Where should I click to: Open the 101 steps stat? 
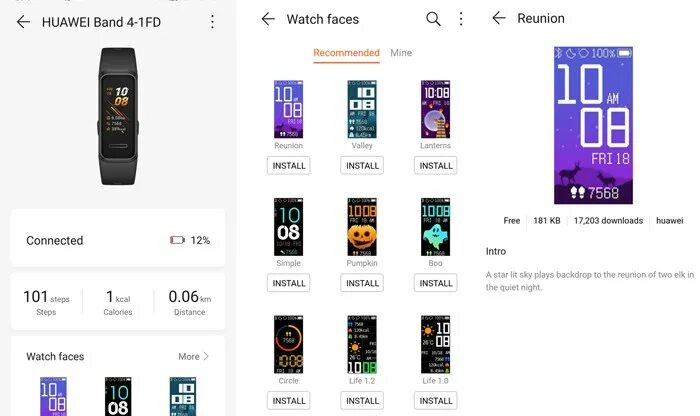coord(46,302)
